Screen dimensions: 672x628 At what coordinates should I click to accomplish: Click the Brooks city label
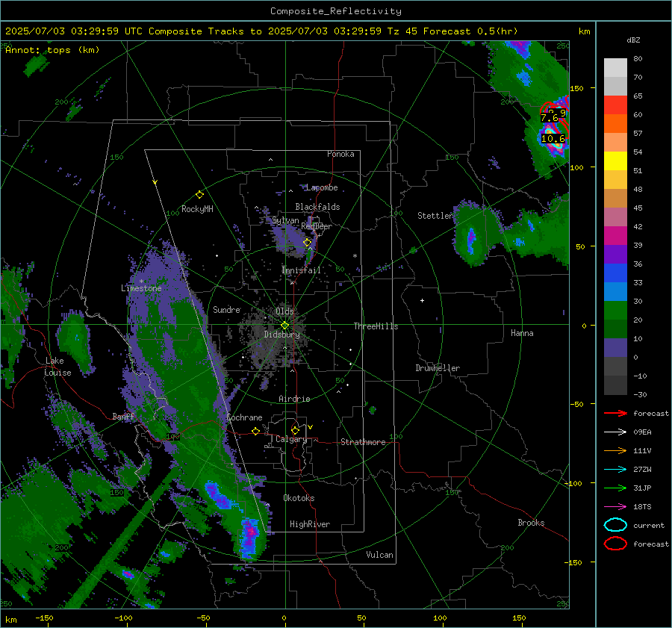pos(531,523)
